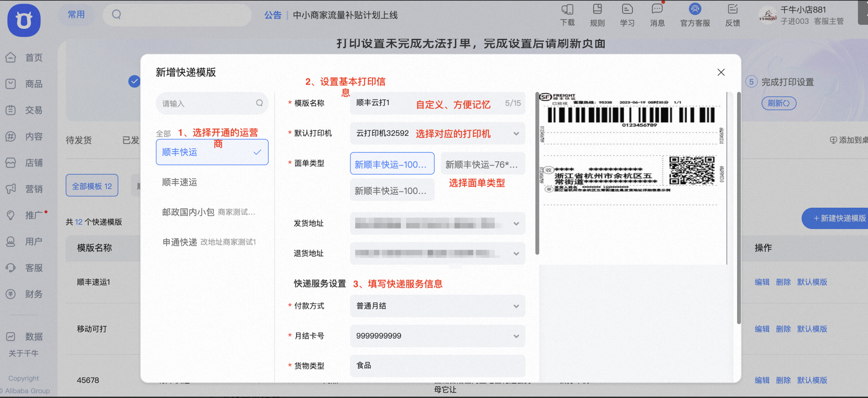Open the 消息 messages icon
Image resolution: width=868 pixels, height=398 pixels.
(x=657, y=9)
